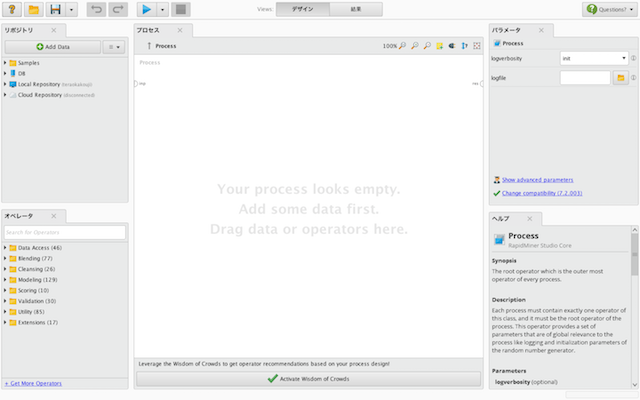The width and height of the screenshot is (640, 400).
Task: Undo the last action
Action: pos(96,9)
